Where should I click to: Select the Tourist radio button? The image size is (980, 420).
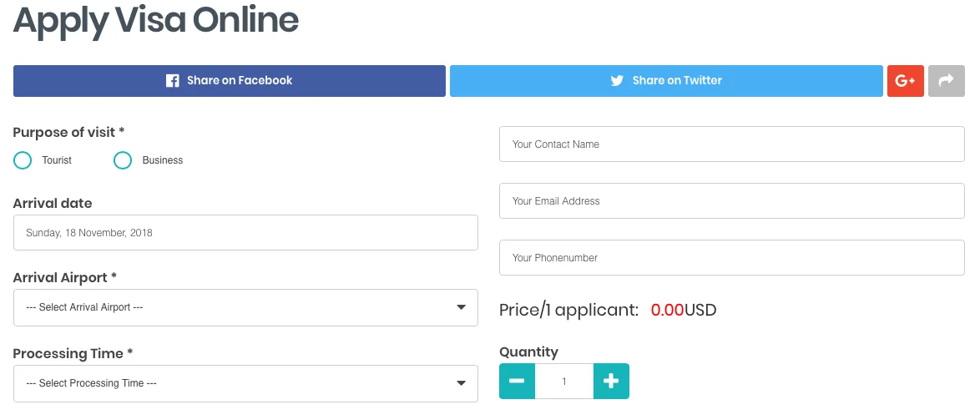pyautogui.click(x=23, y=160)
